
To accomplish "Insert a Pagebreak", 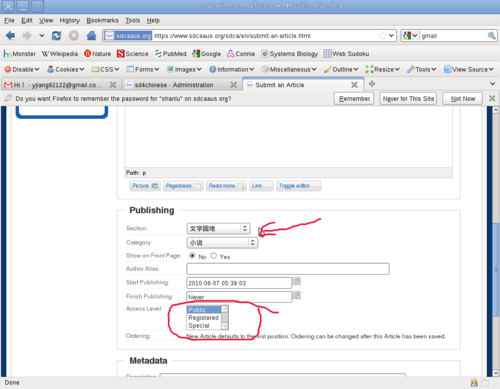I will pos(183,186).
